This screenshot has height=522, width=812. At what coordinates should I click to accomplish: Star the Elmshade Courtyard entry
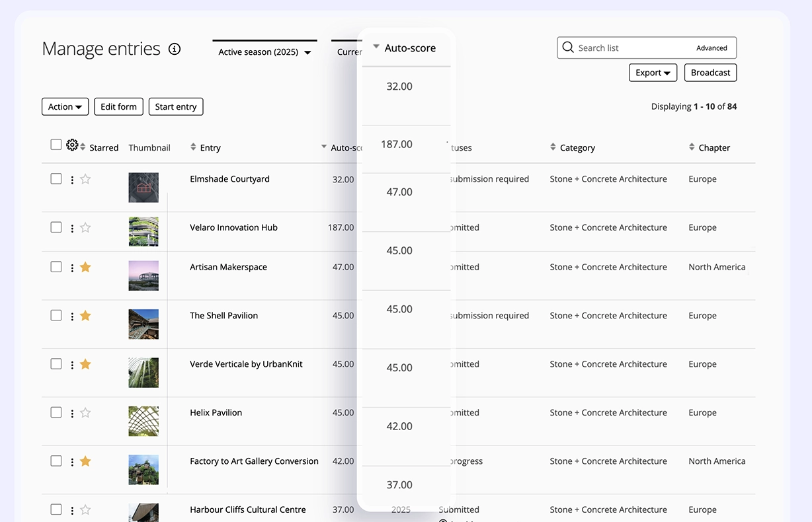click(85, 179)
